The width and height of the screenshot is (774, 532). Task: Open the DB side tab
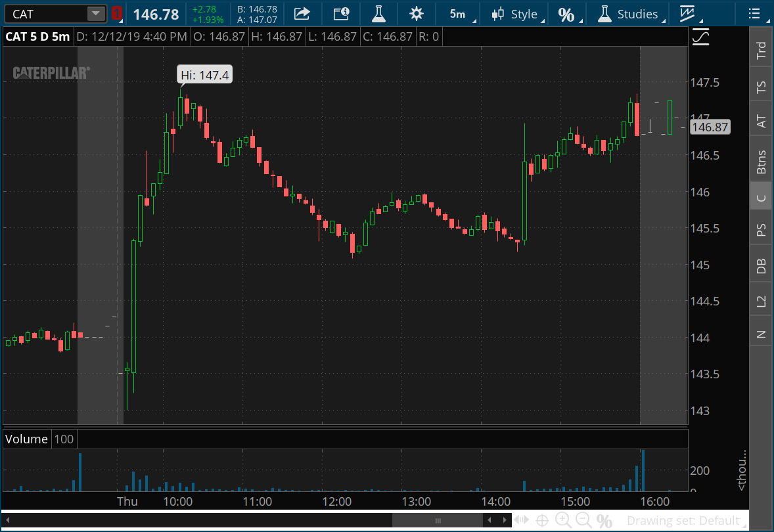point(761,266)
